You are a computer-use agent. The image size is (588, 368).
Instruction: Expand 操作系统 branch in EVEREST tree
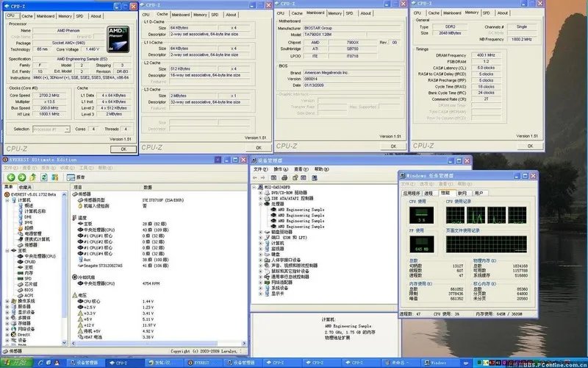[x=7, y=301]
